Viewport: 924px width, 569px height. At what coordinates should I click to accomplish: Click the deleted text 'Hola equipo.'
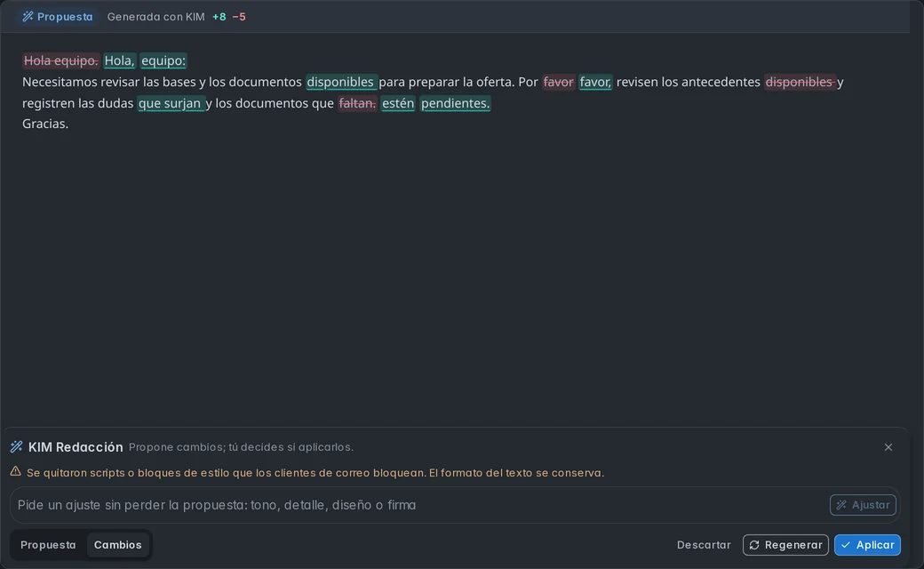(x=60, y=60)
